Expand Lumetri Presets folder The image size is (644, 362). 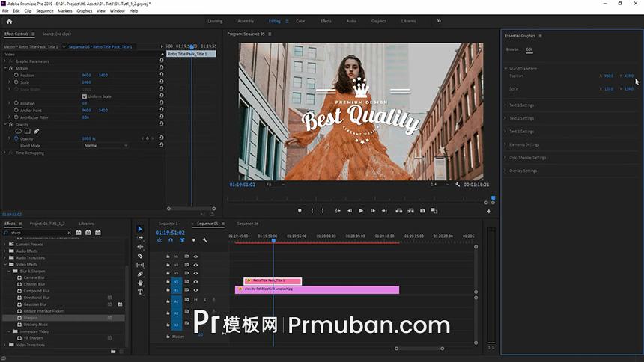pos(5,245)
